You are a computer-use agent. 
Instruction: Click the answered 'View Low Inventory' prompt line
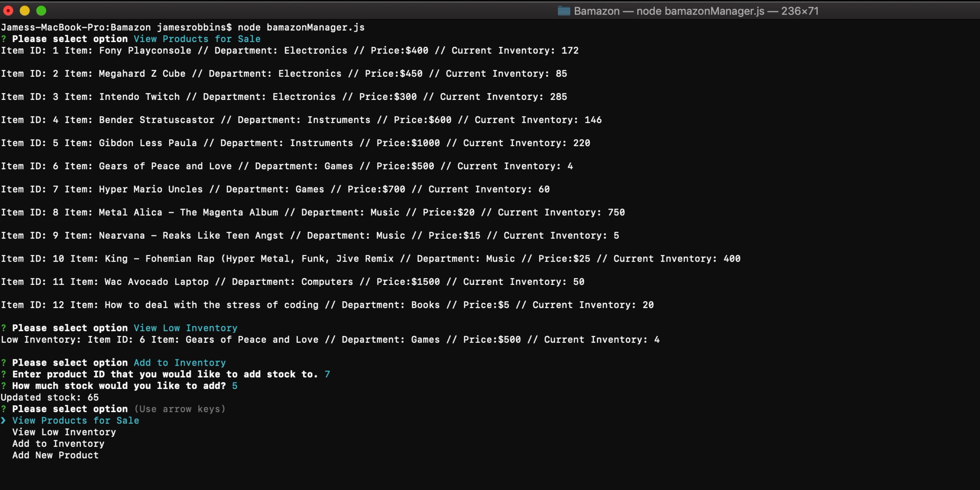(119, 328)
